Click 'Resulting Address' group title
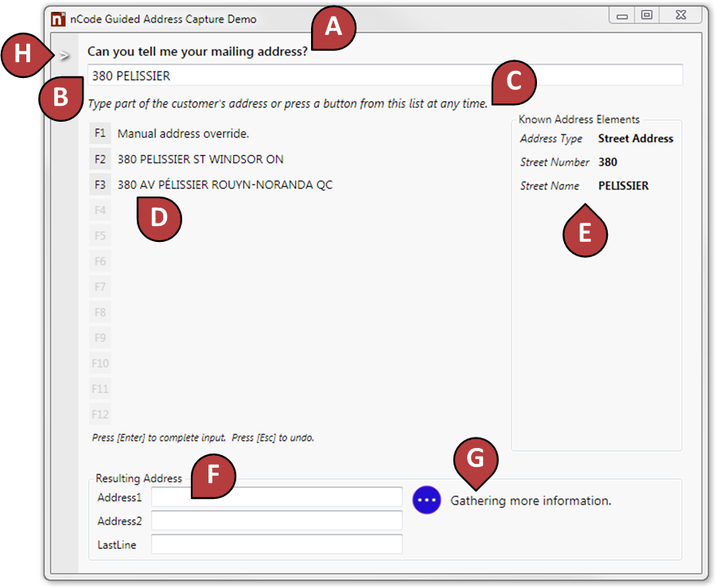 click(x=138, y=478)
